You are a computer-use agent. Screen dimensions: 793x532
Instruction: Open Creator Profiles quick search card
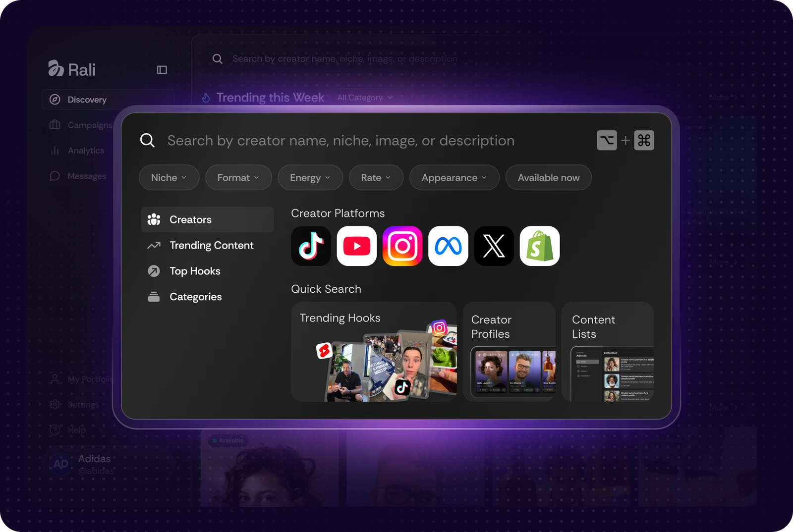point(509,352)
